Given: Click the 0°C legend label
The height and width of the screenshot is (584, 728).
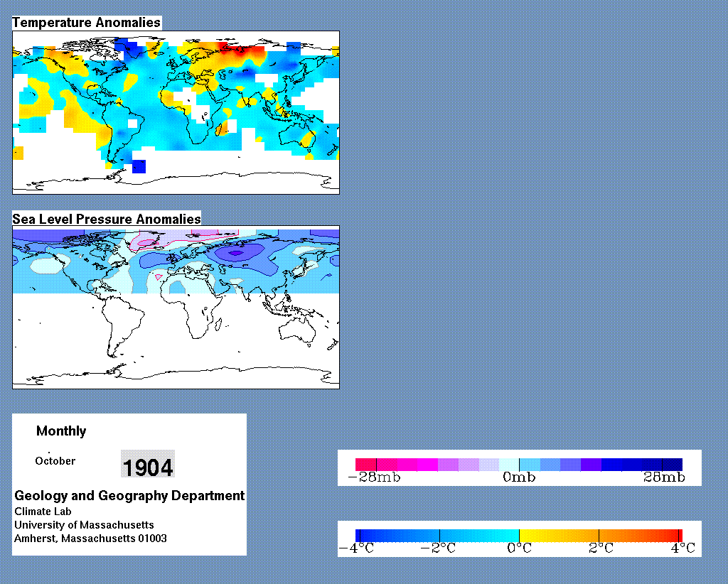Looking at the screenshot, I should click(x=519, y=548).
